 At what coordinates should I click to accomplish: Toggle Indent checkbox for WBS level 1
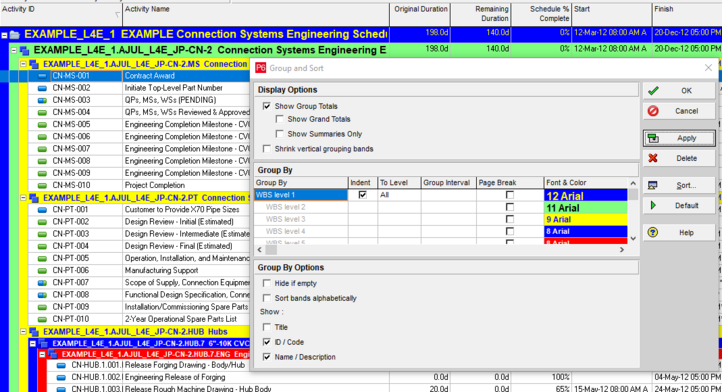coord(363,195)
